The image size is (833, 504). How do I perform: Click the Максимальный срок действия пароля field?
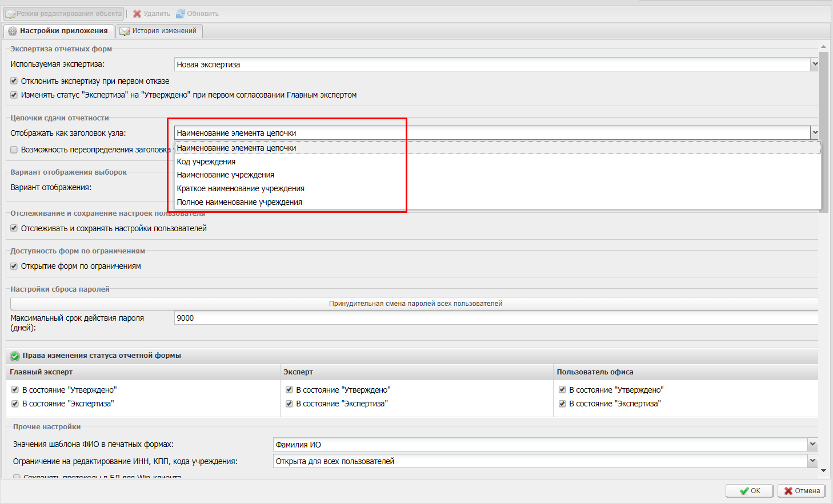[495, 318]
